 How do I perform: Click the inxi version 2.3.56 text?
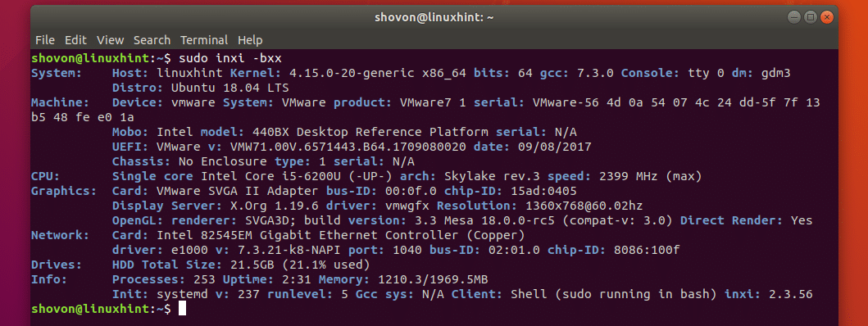coord(790,293)
